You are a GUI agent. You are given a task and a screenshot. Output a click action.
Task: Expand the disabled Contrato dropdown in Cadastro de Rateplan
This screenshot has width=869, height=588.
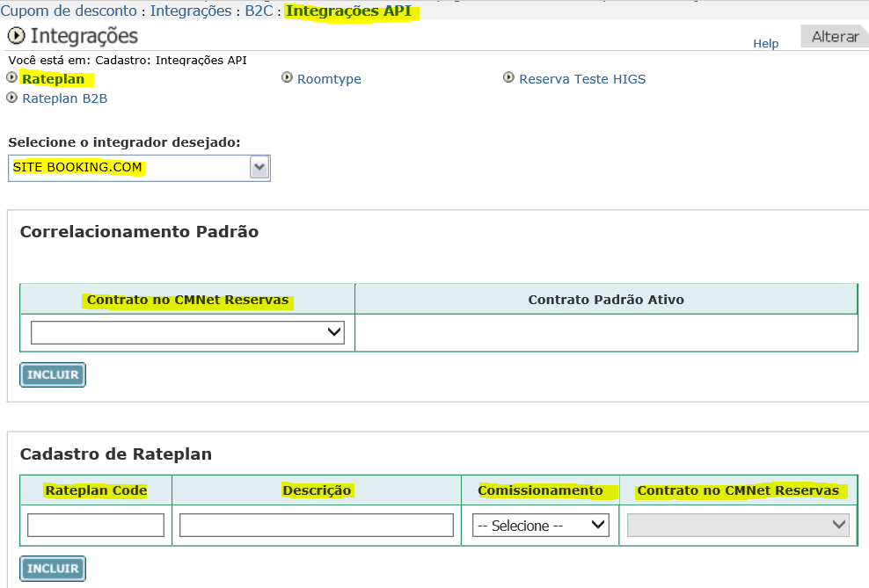pos(737,525)
